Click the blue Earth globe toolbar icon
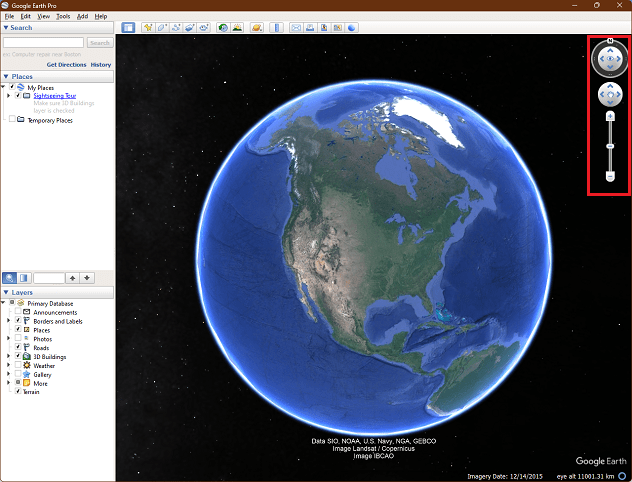Image resolution: width=632 pixels, height=482 pixels. tap(352, 27)
